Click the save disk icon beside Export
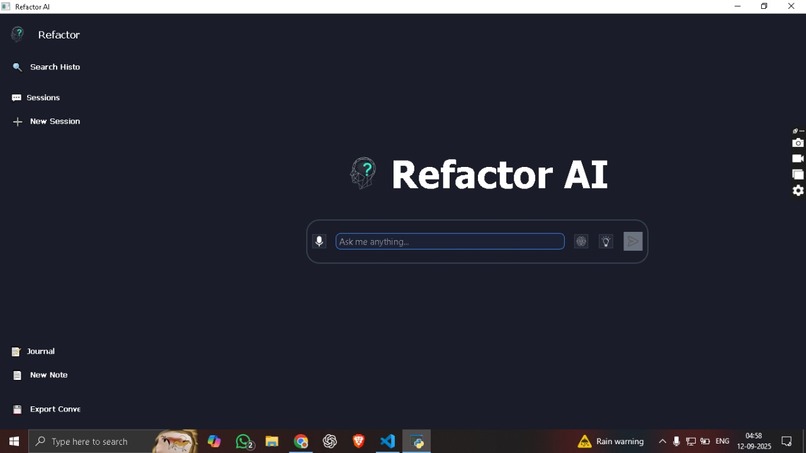This screenshot has height=453, width=806. click(17, 409)
